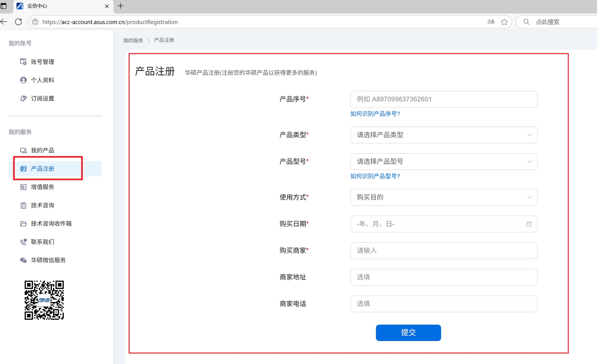Viewport: 597px width, 364px height.
Task: Click the 产品注册 page title
Action: (x=155, y=71)
